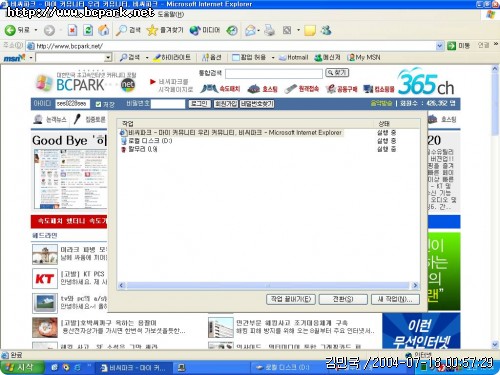Open the MSN search button dropdown arrow

(x=147, y=58)
